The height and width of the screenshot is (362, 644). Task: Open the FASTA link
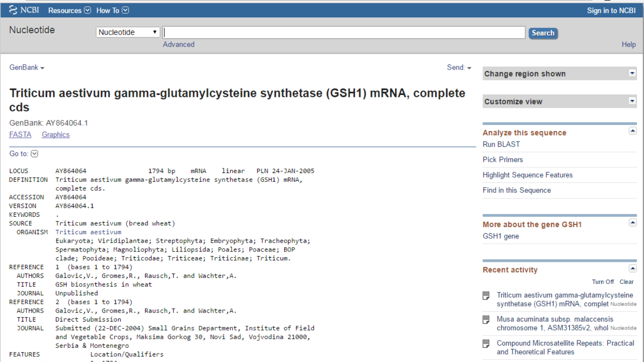tap(20, 134)
